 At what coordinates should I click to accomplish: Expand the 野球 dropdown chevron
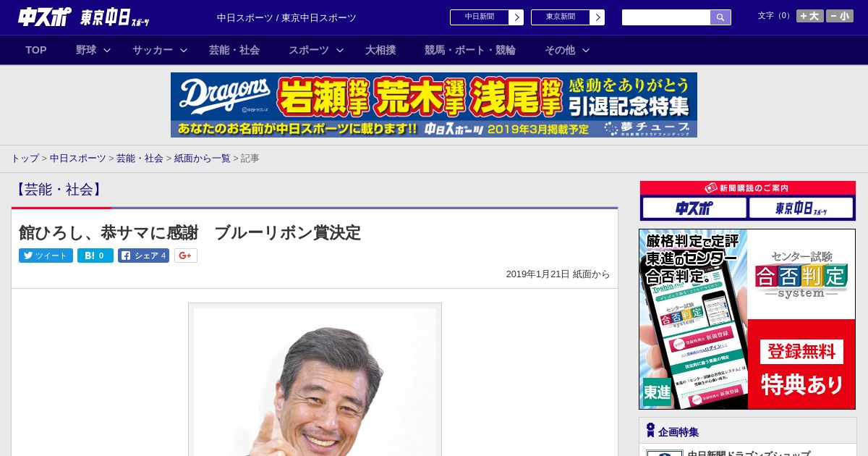107,50
